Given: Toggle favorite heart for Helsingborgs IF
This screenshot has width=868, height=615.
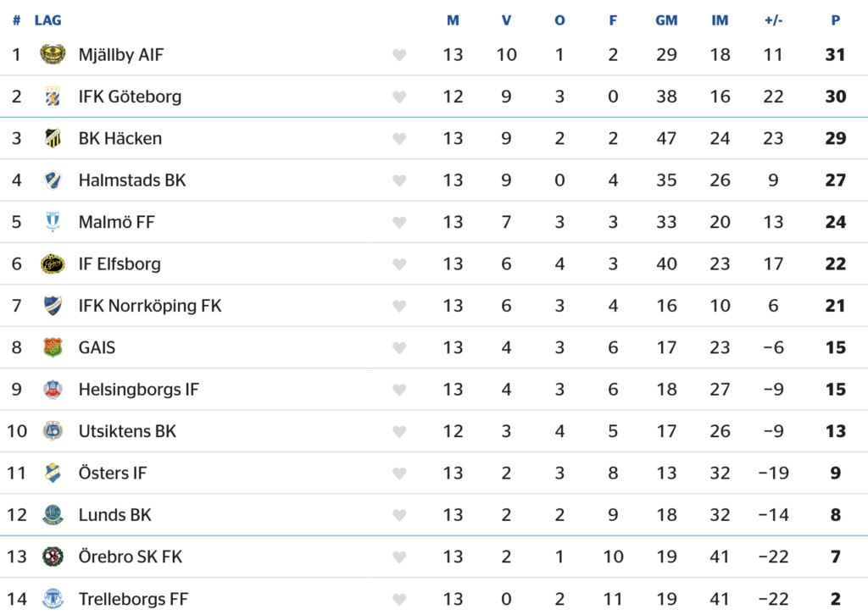Looking at the screenshot, I should pyautogui.click(x=399, y=390).
